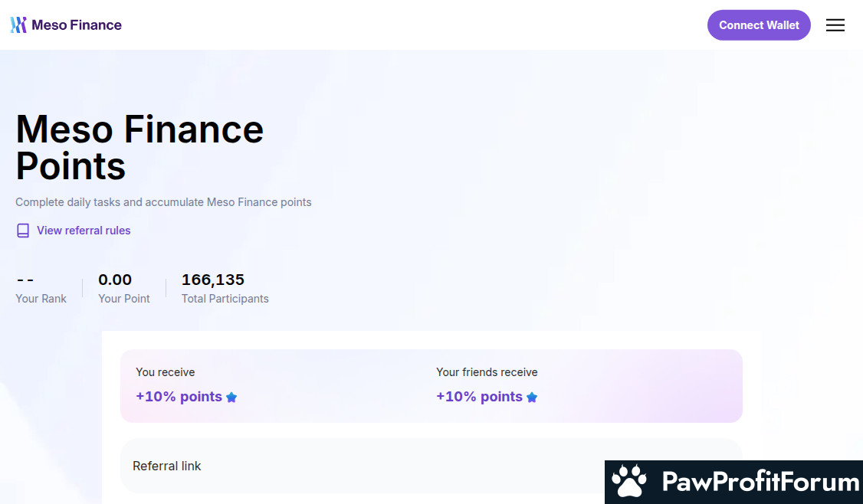Click +10% points under You receive
Image resolution: width=863 pixels, height=504 pixels.
tap(179, 397)
